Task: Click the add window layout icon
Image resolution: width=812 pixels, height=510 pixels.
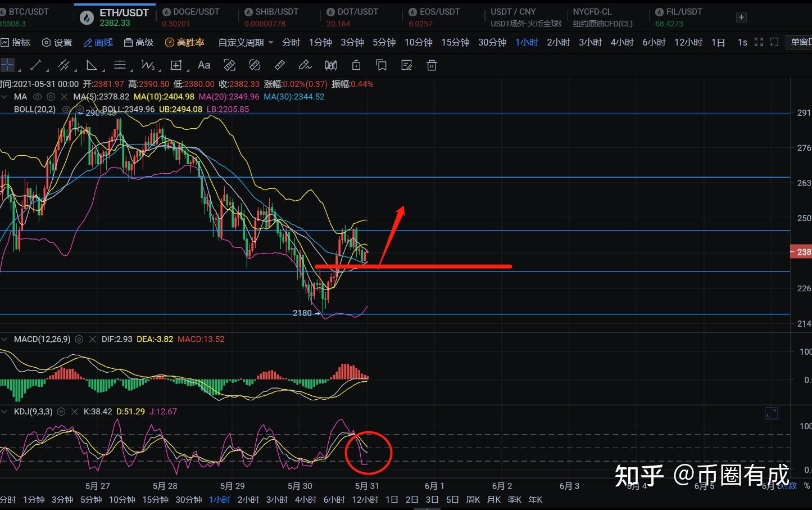Action: [774, 42]
